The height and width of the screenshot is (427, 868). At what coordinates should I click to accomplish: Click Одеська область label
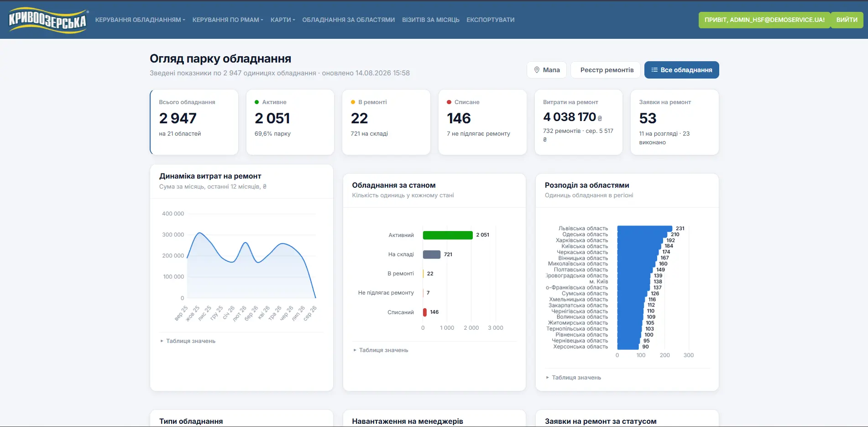coord(585,234)
